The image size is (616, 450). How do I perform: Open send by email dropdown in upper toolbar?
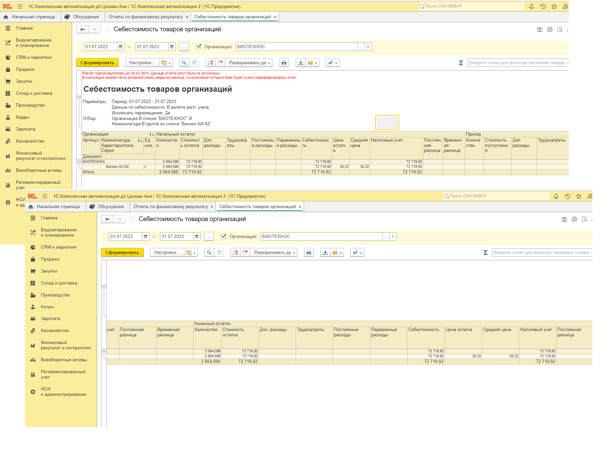(312, 62)
